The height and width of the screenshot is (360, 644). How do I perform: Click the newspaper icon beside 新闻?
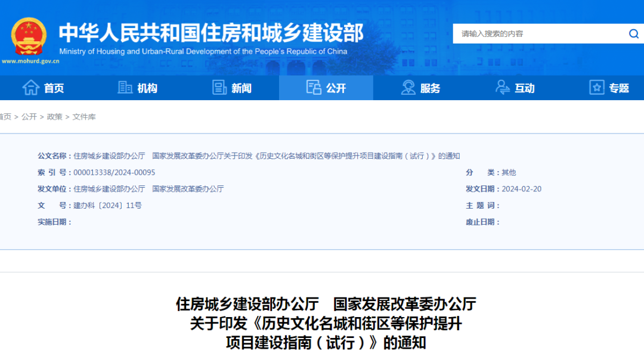click(x=219, y=88)
